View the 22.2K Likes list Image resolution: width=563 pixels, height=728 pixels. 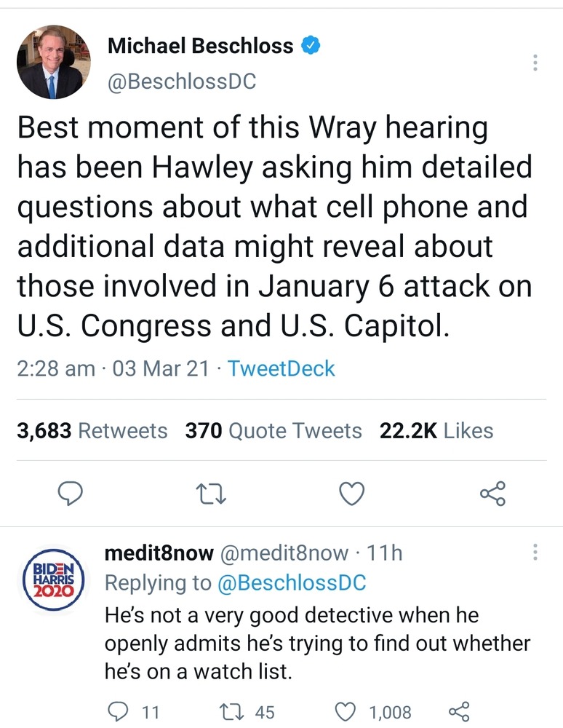436,431
